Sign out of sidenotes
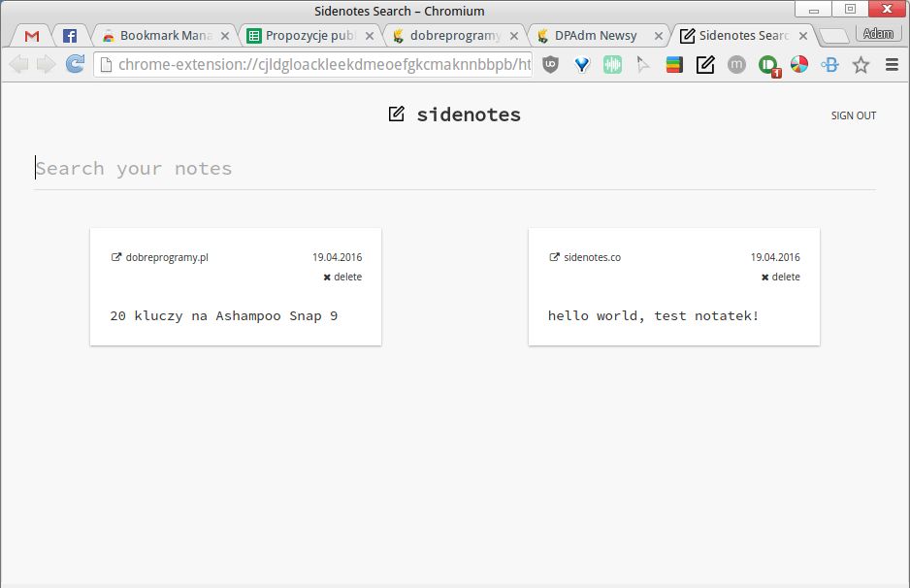This screenshot has width=910, height=588. 853,115
